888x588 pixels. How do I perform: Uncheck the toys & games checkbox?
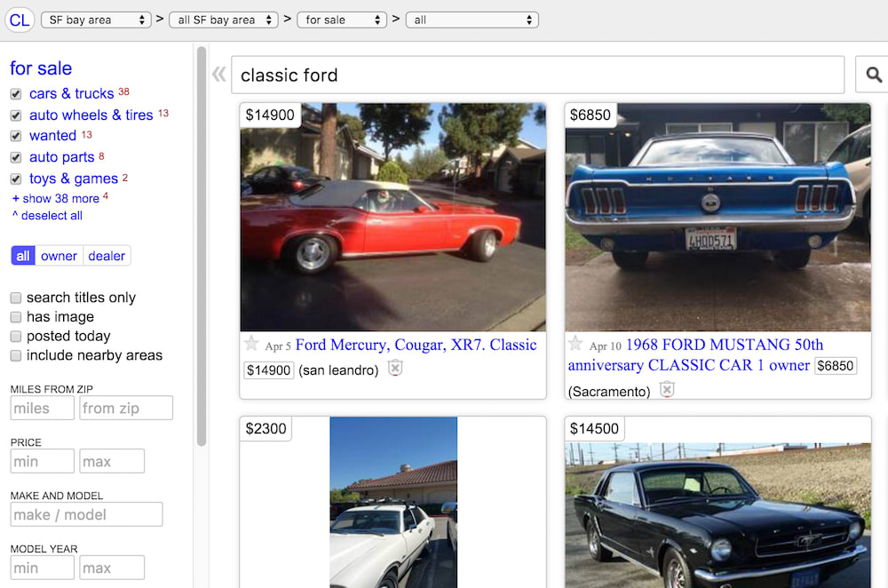pos(16,179)
